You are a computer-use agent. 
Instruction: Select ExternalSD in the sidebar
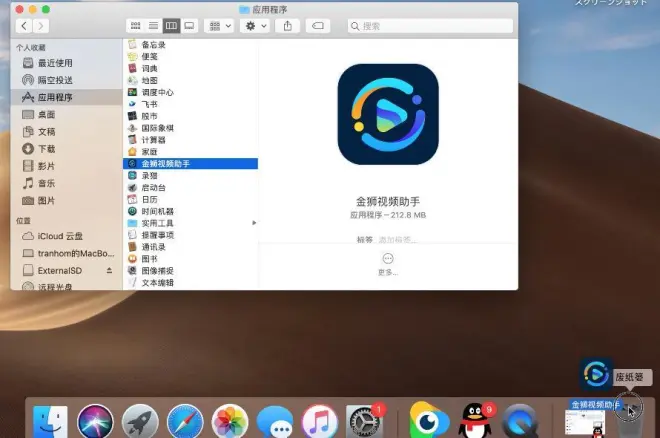[67, 271]
